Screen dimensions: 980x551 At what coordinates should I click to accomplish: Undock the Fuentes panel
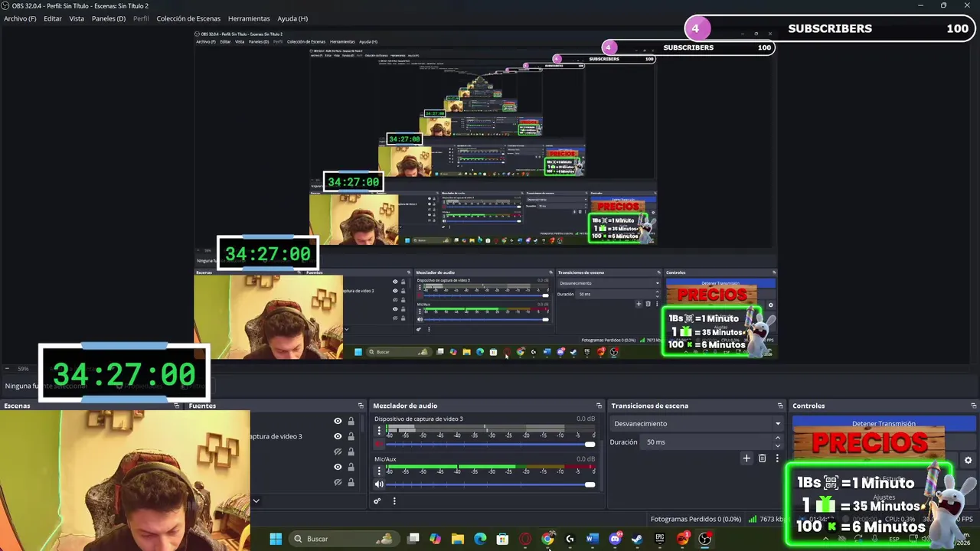[x=361, y=406]
